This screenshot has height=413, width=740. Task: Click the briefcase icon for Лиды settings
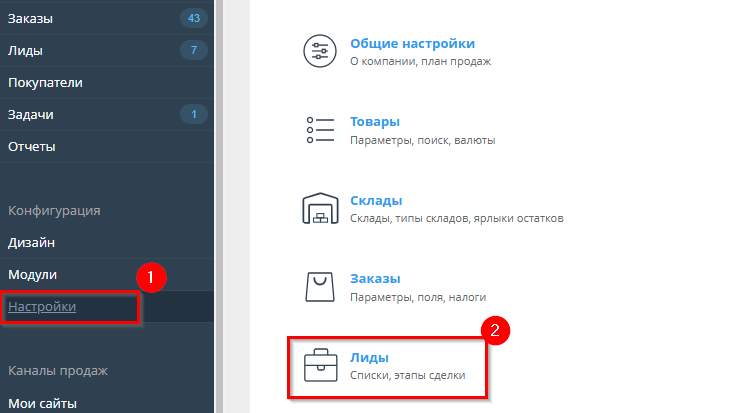click(321, 366)
